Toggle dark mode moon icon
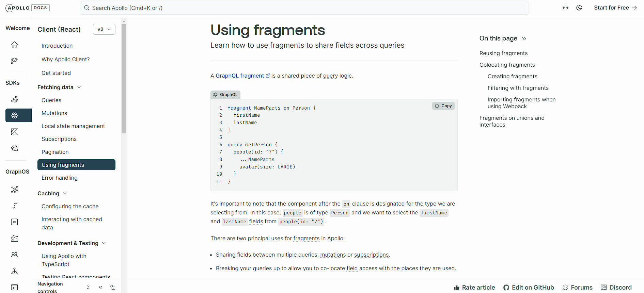Viewport: 644px width, 293px height. [579, 8]
